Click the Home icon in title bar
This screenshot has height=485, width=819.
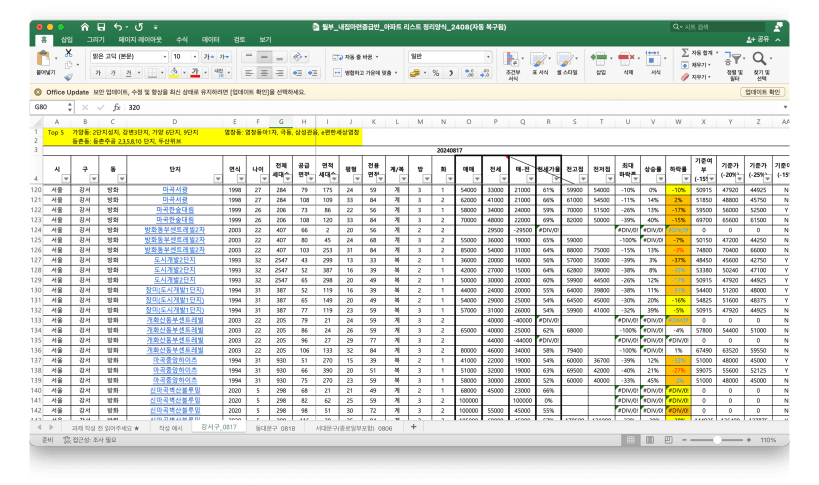click(x=85, y=27)
